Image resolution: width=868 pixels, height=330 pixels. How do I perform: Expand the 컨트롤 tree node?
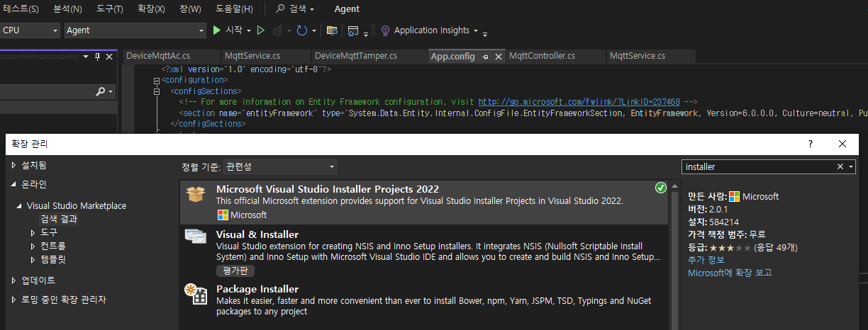[33, 246]
